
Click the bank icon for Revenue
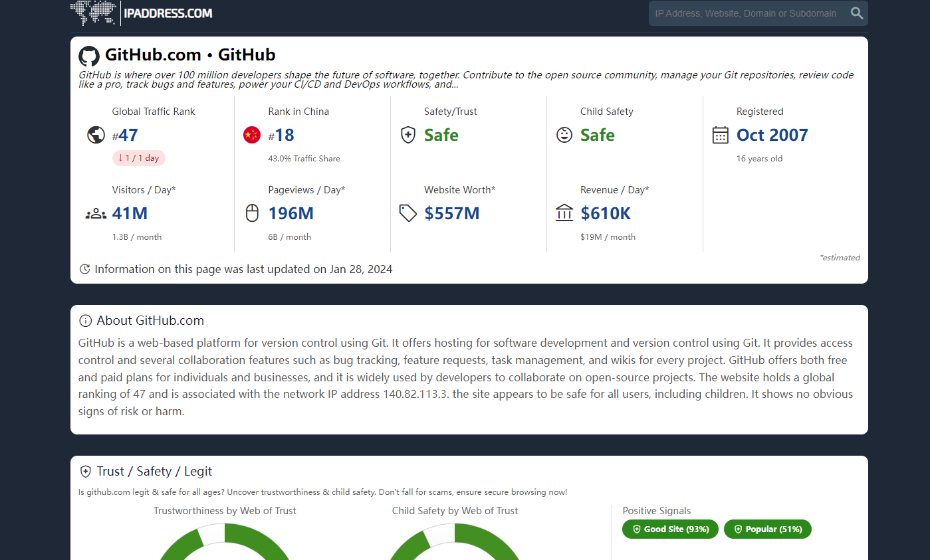click(x=564, y=213)
